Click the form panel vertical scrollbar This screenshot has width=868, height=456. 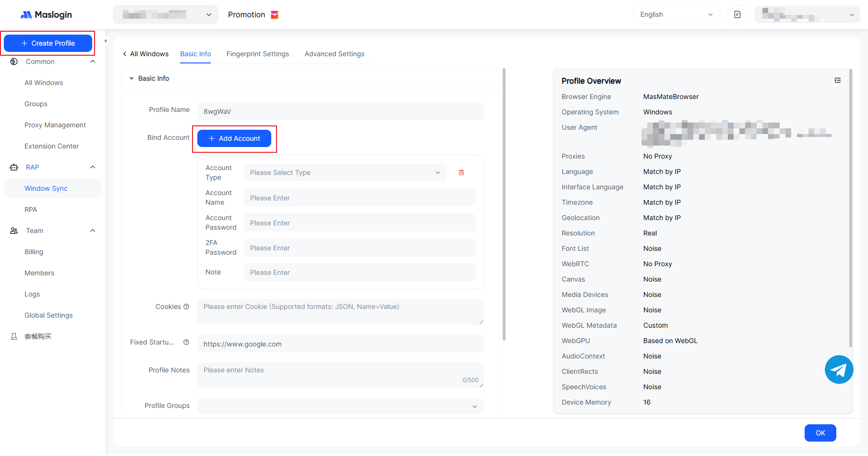coord(504,204)
